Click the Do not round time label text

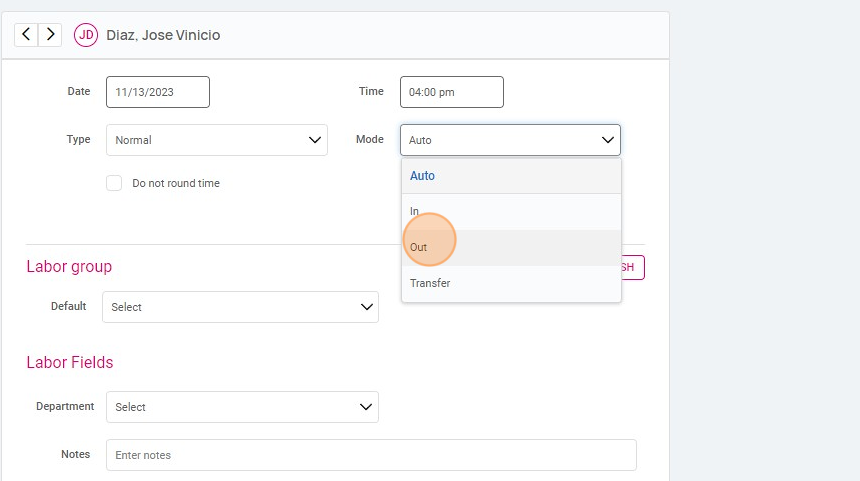(176, 183)
